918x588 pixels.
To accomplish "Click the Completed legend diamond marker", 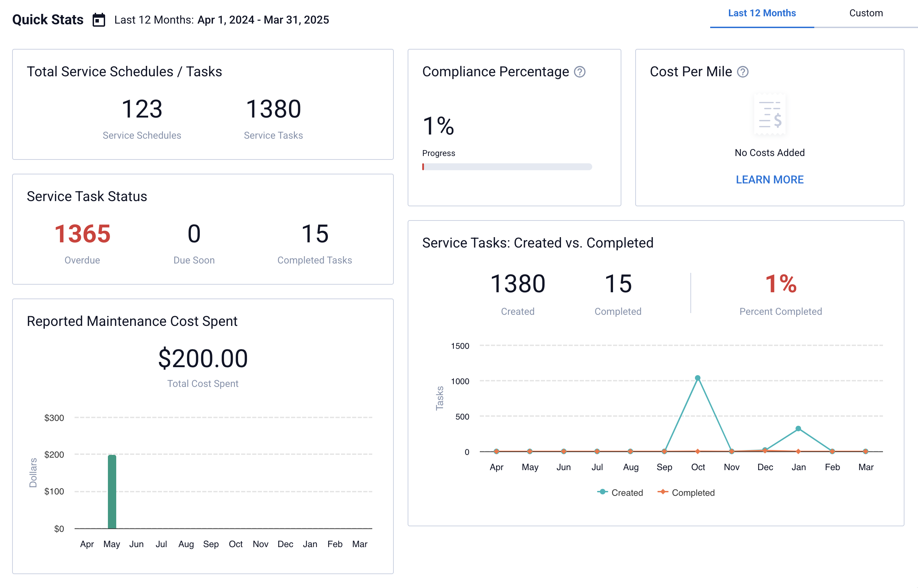I will (x=663, y=492).
